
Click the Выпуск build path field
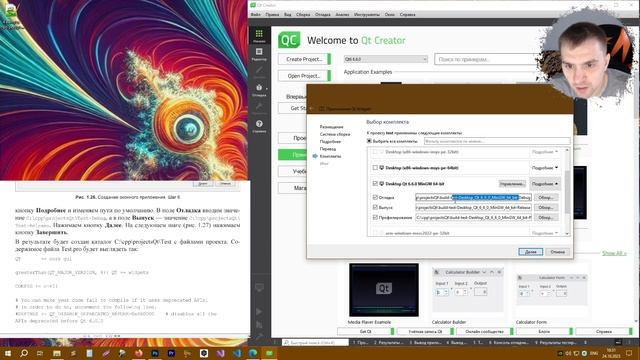pyautogui.click(x=473, y=207)
